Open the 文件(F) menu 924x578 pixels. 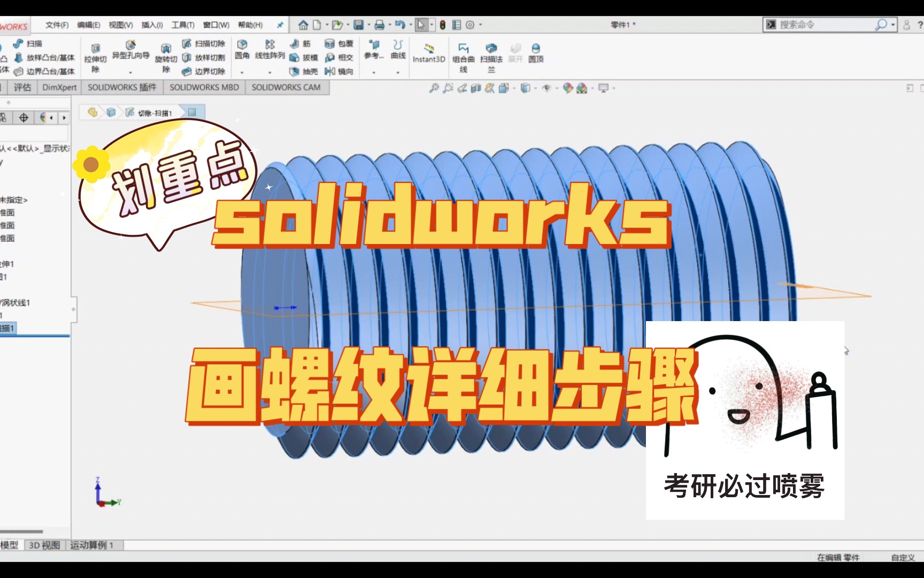click(x=57, y=25)
